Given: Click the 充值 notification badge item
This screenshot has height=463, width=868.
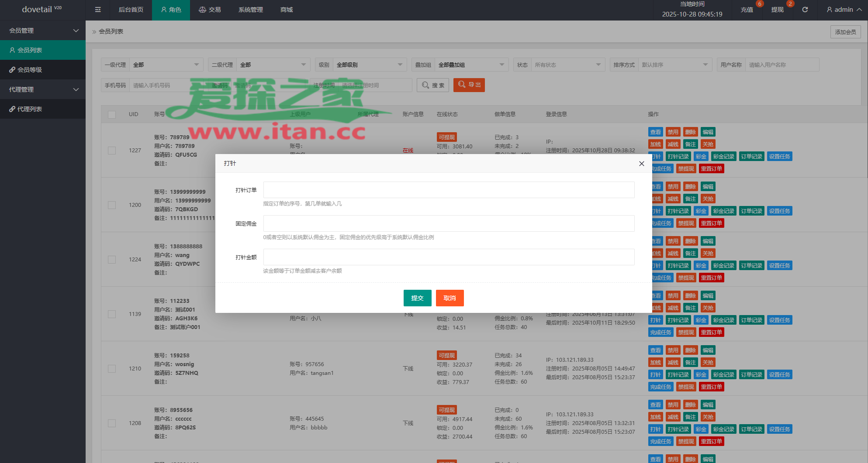Looking at the screenshot, I should click(747, 10).
